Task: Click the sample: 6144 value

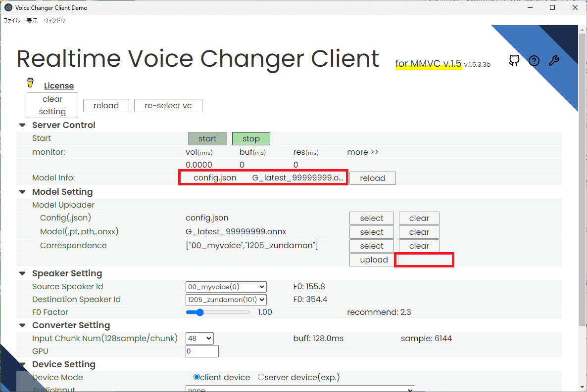Action: tap(426, 339)
